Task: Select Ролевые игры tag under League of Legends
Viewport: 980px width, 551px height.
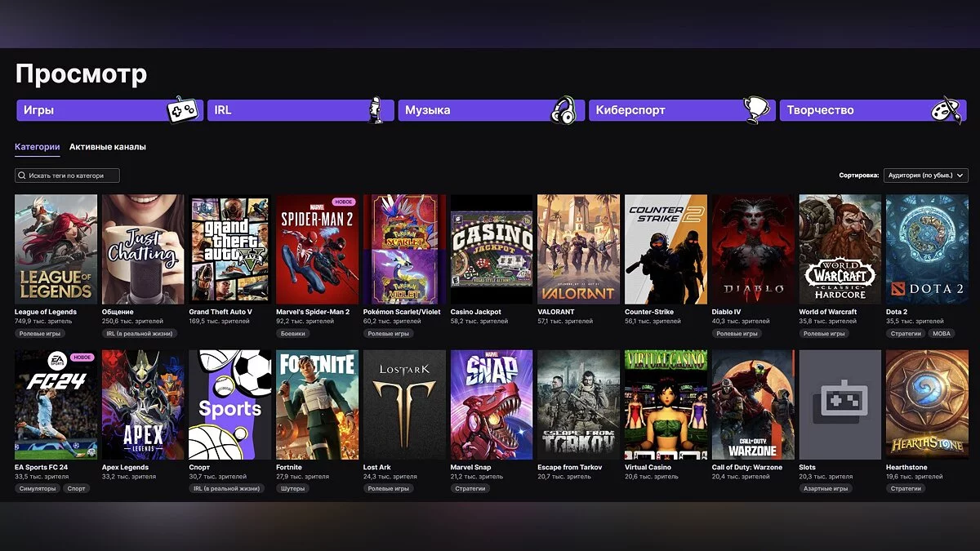Action: coord(39,334)
